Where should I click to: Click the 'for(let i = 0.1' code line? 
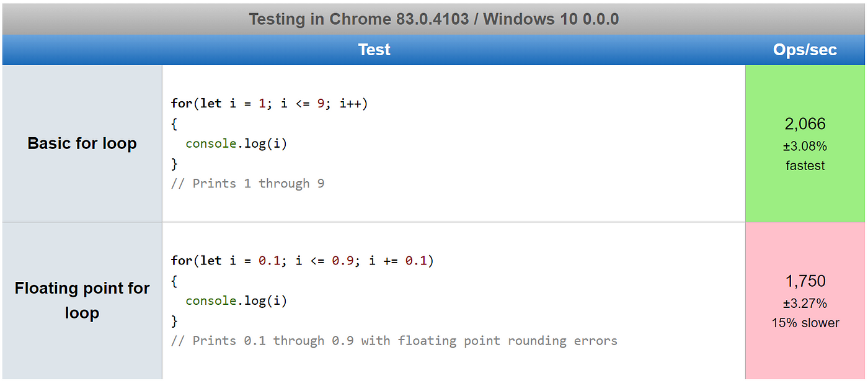[x=303, y=261]
